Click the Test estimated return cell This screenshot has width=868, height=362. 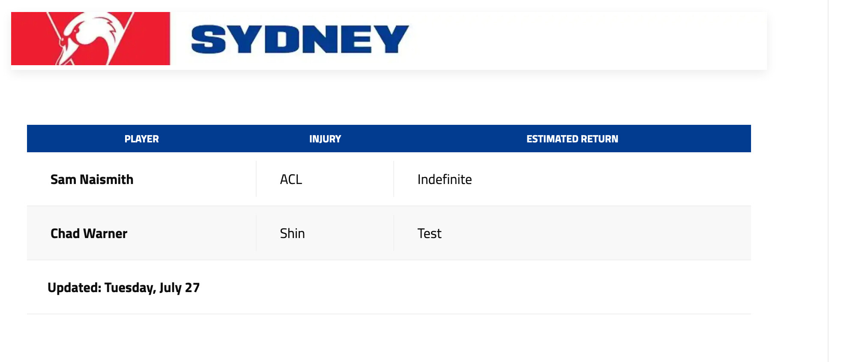tap(429, 233)
